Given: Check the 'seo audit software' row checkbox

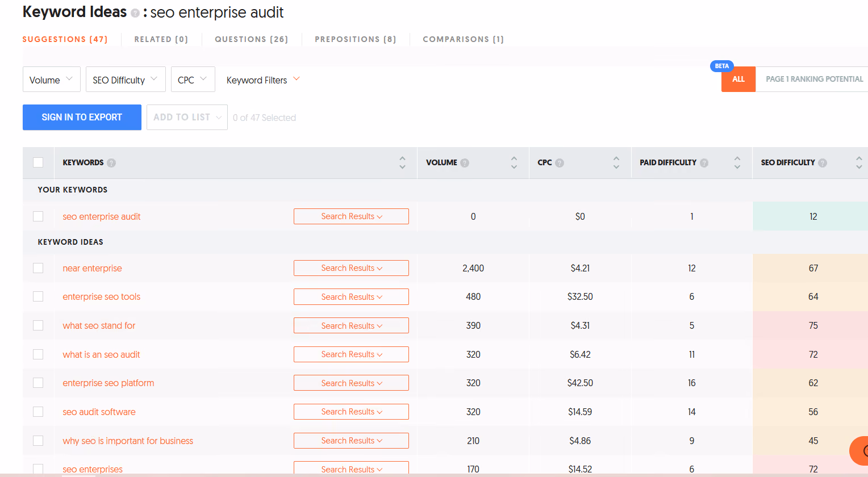Looking at the screenshot, I should tap(38, 412).
